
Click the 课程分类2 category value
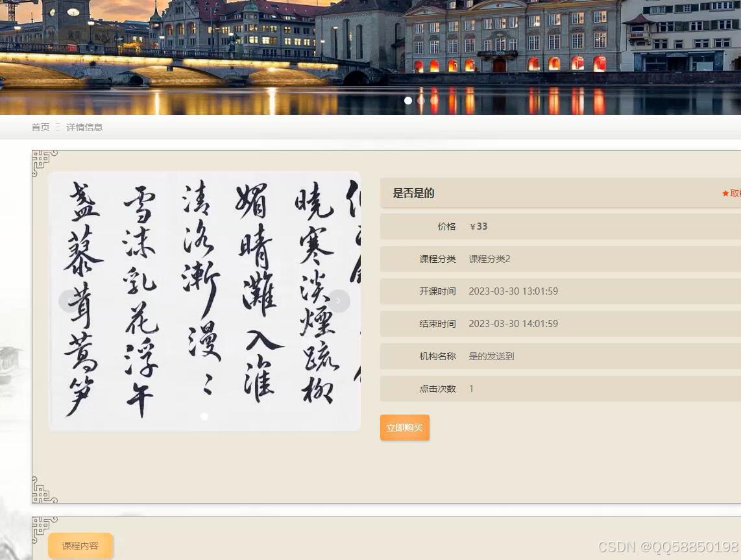491,258
